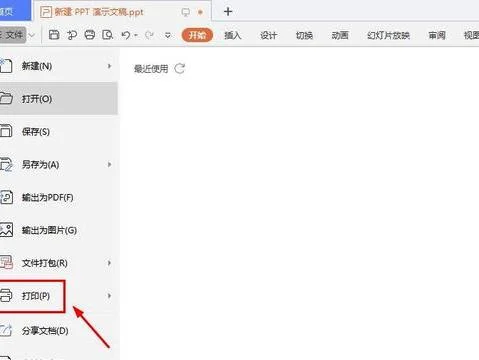Click the redo arrow icon
479x360 pixels.
pyautogui.click(x=149, y=35)
